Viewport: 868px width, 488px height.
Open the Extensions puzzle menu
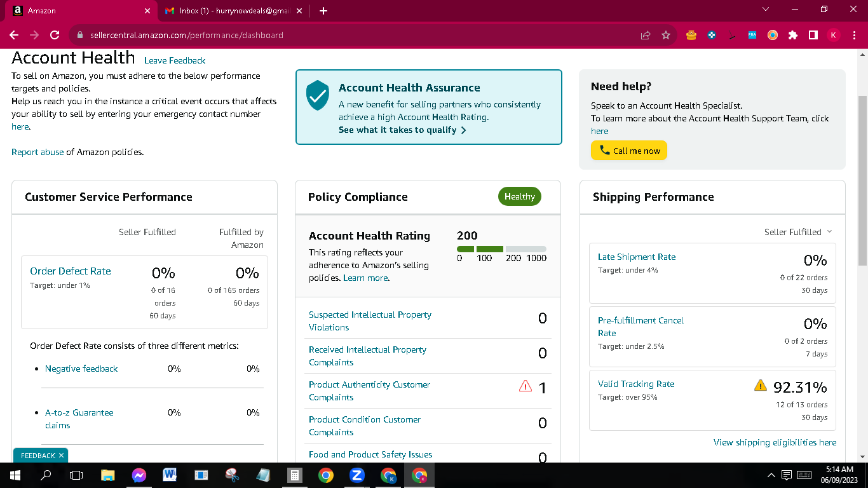(793, 36)
